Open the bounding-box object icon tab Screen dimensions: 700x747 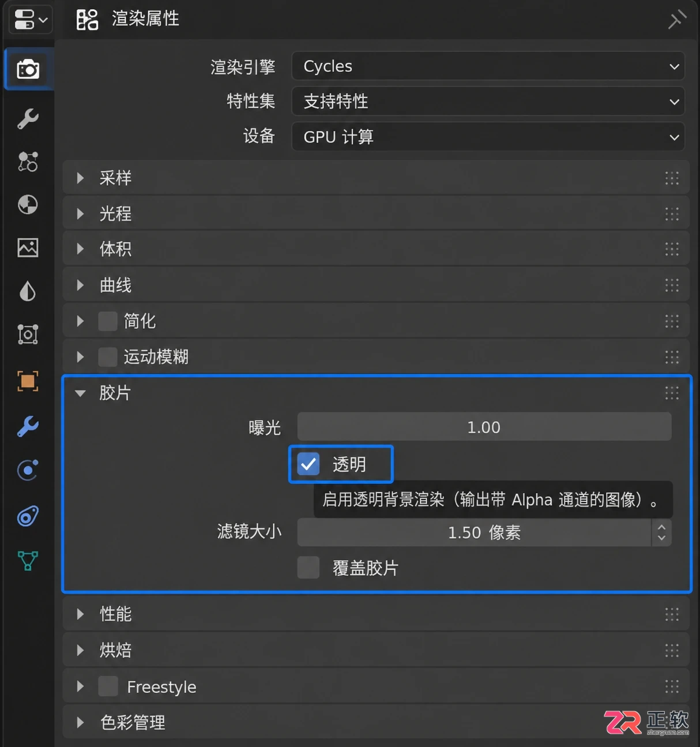click(28, 335)
